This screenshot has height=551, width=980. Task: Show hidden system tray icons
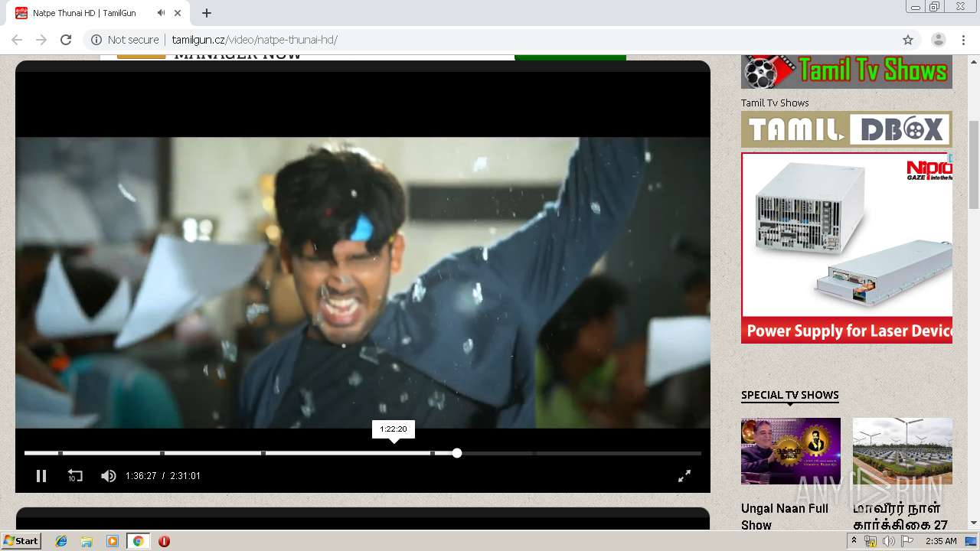854,540
